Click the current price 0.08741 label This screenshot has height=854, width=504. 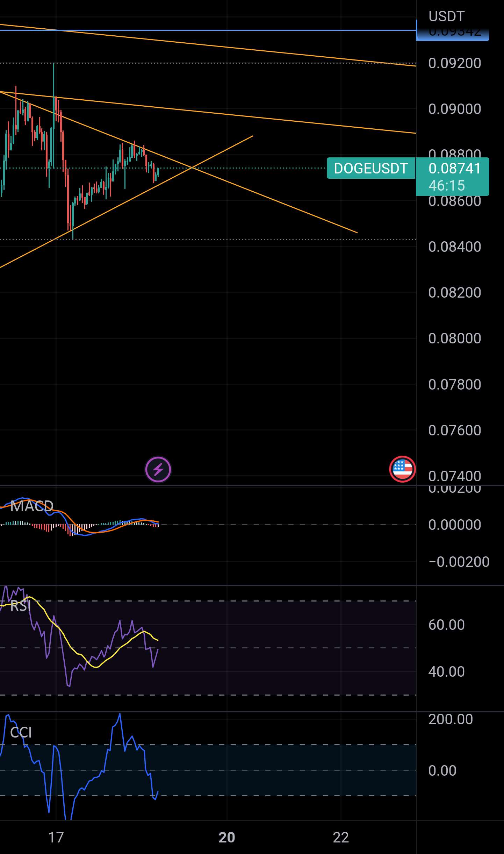pyautogui.click(x=455, y=169)
